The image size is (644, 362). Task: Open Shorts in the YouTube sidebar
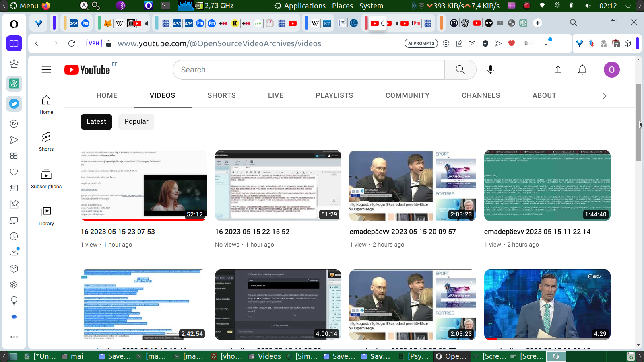tap(46, 142)
